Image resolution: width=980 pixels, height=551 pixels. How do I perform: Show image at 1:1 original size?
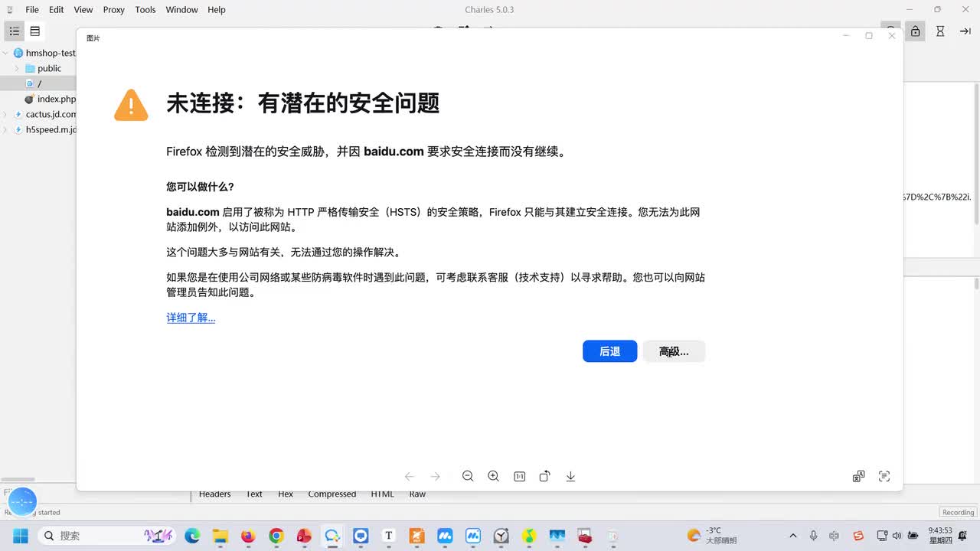[x=519, y=476]
